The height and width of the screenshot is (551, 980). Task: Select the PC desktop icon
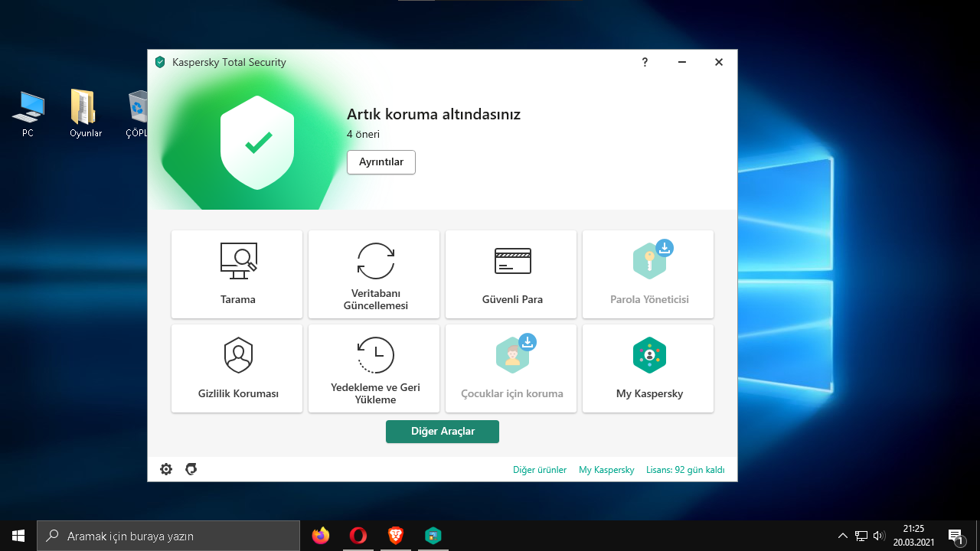28,115
